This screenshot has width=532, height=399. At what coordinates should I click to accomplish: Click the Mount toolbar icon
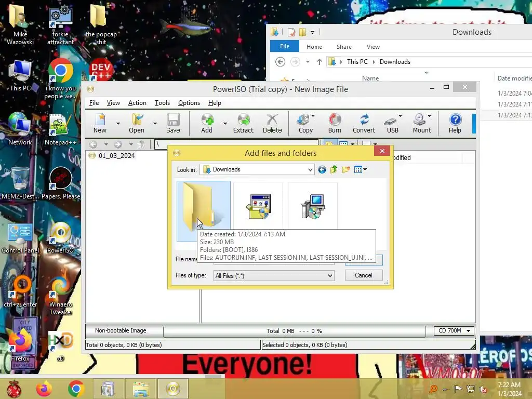(x=421, y=123)
